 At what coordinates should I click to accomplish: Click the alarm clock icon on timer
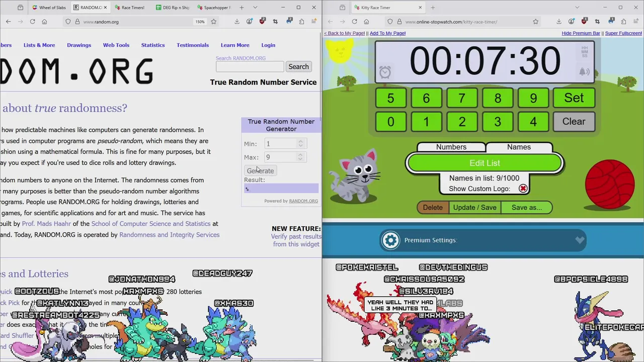385,72
